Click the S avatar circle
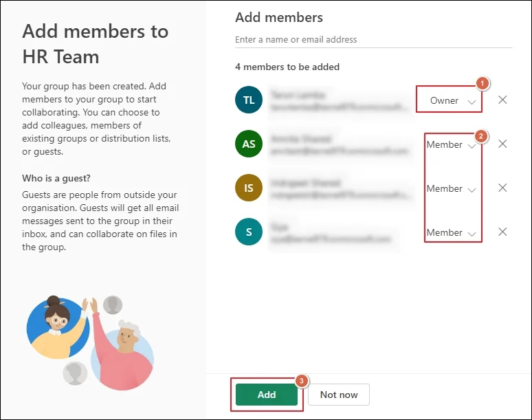The image size is (532, 420). [249, 232]
